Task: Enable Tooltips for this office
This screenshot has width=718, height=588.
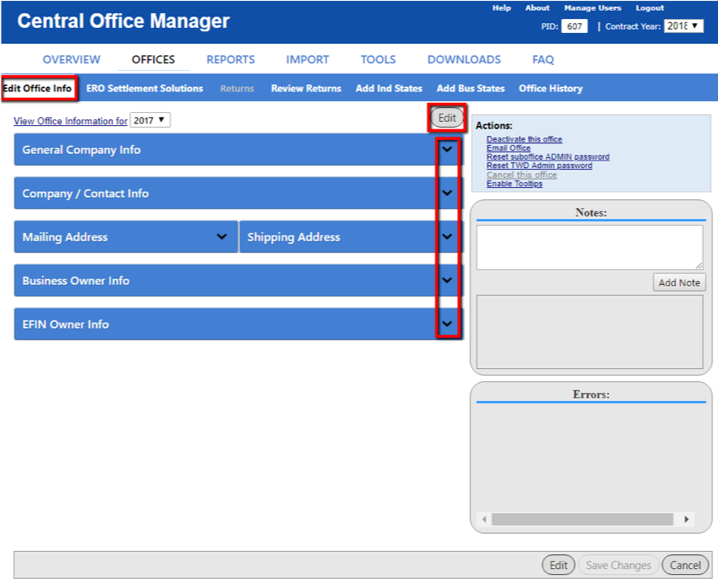Action: (x=515, y=184)
